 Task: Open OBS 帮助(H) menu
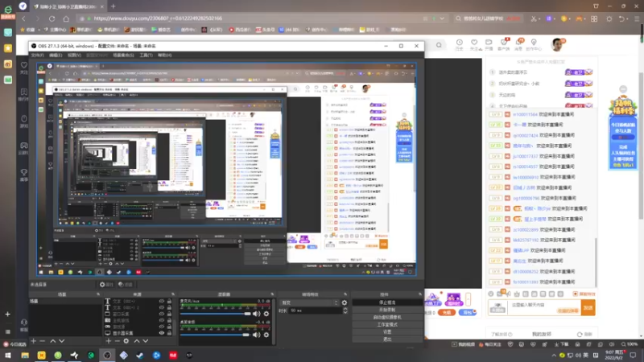pos(165,55)
